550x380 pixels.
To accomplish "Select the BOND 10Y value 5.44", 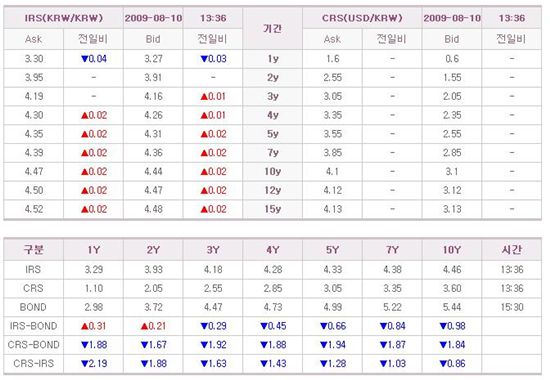I will click(x=452, y=307).
